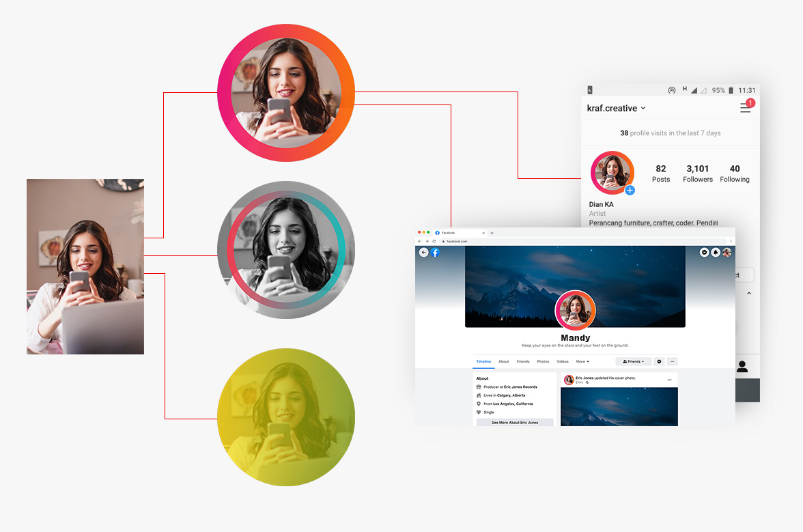Open the notifications bell on Facebook
The height and width of the screenshot is (532, 803).
pyautogui.click(x=716, y=252)
